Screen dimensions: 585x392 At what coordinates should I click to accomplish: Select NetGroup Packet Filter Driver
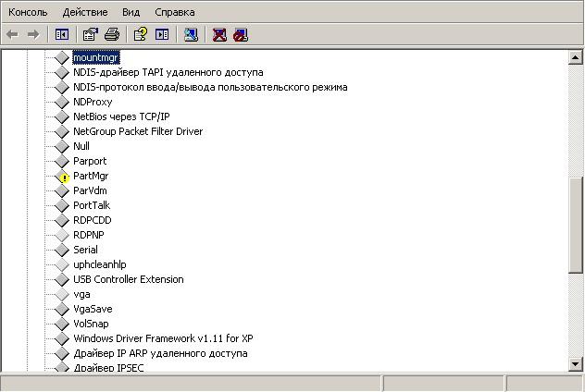(138, 131)
